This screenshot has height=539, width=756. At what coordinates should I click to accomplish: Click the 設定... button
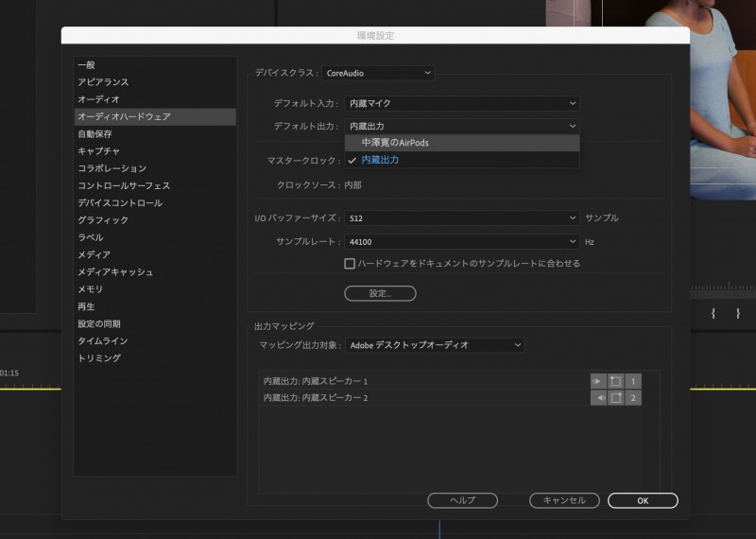pyautogui.click(x=380, y=293)
